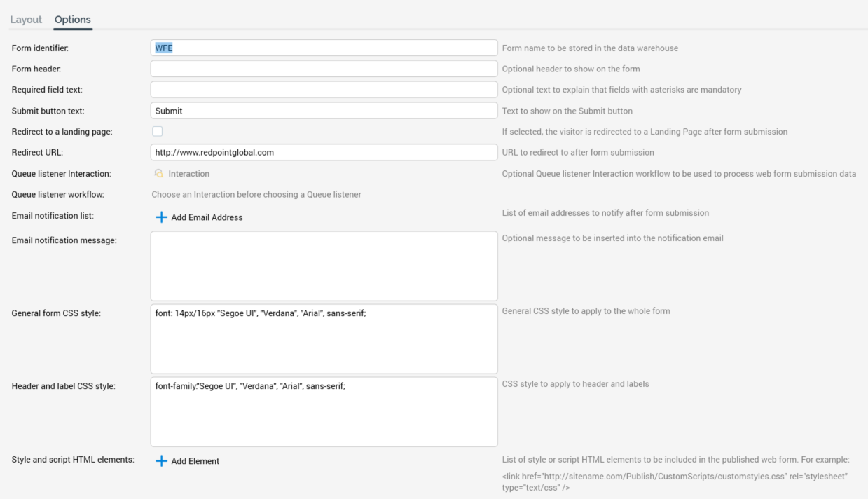
Task: Click the Submit button text field
Action: coord(324,111)
